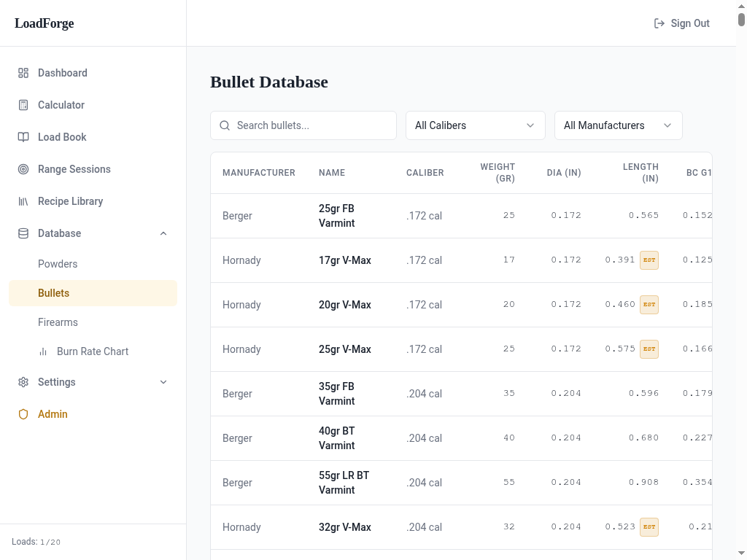This screenshot has width=747, height=560.
Task: Click the Range Sessions target icon
Action: click(23, 169)
